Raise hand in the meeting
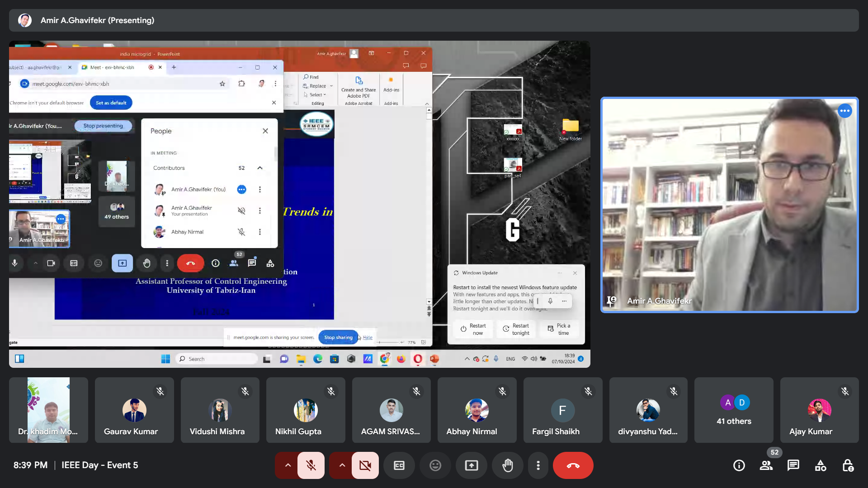The width and height of the screenshot is (868, 488). tap(508, 465)
